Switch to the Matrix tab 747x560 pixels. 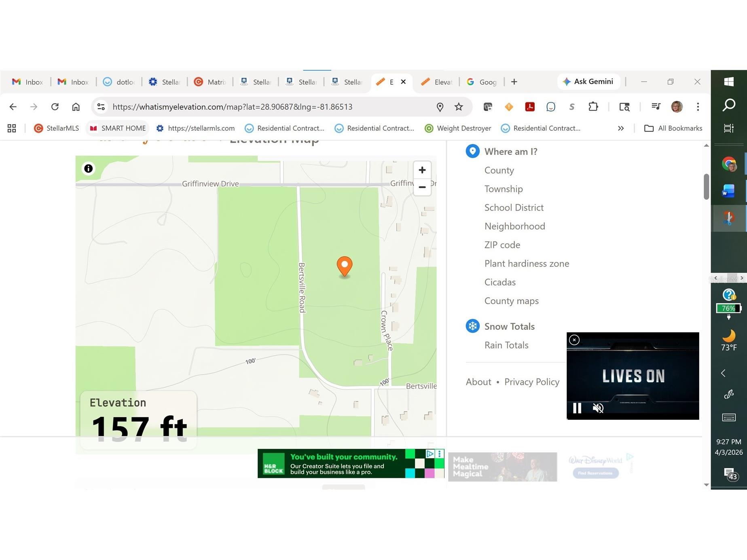click(x=210, y=82)
